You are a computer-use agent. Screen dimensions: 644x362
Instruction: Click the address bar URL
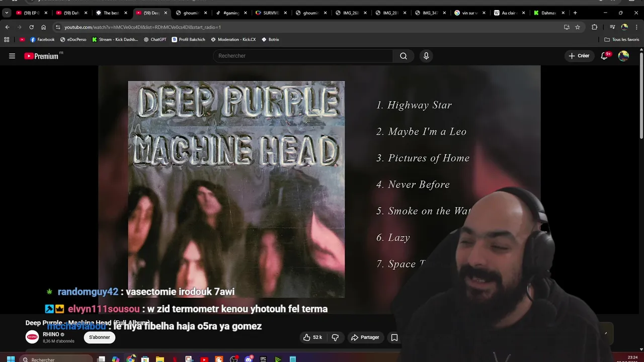tap(142, 27)
